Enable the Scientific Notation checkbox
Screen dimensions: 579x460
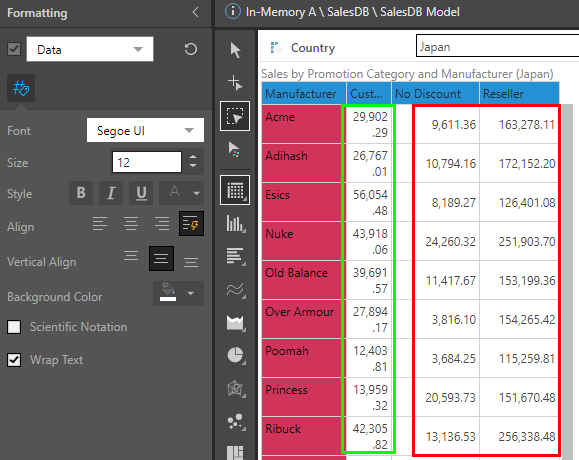(x=14, y=327)
